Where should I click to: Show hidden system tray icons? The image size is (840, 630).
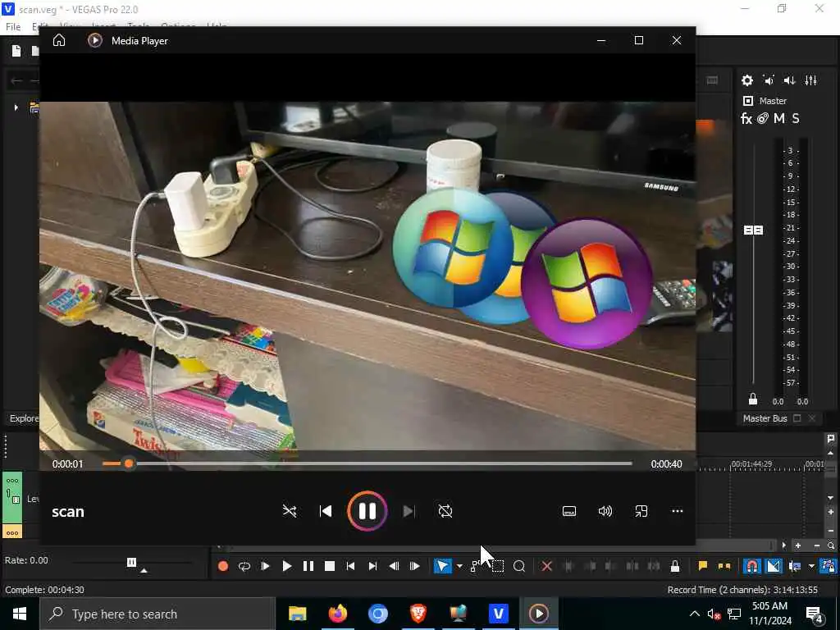694,614
